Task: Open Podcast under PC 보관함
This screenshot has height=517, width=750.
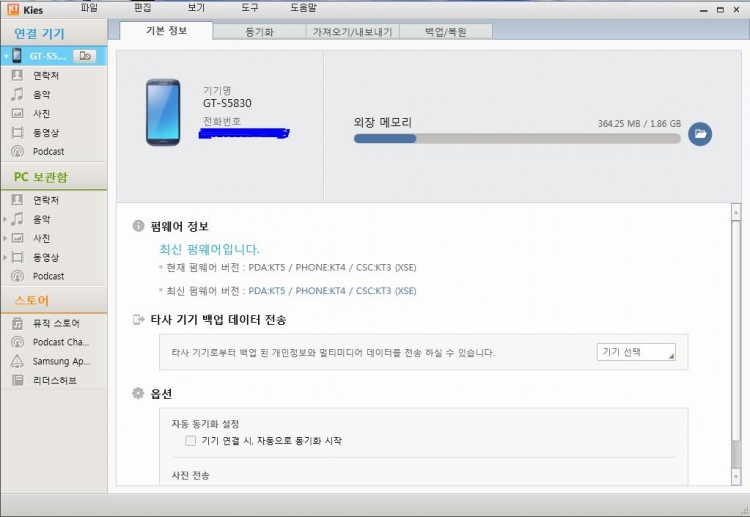Action: 48,276
